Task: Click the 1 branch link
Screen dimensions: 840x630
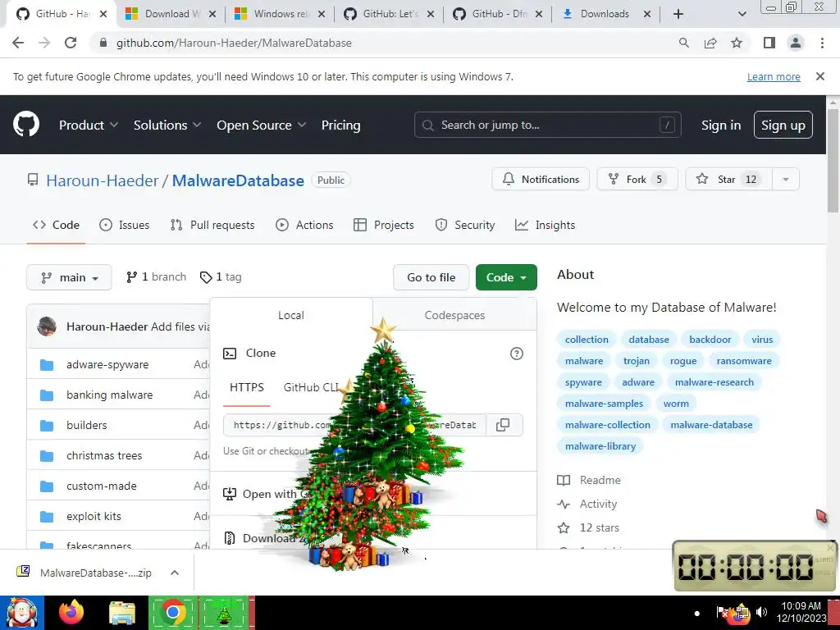Action: point(156,277)
